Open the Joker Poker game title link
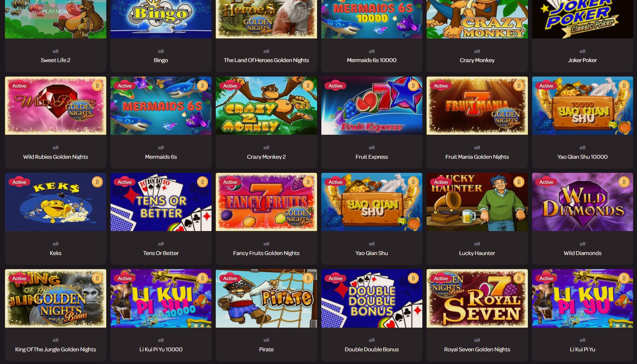The image size is (637, 364). 582,60
